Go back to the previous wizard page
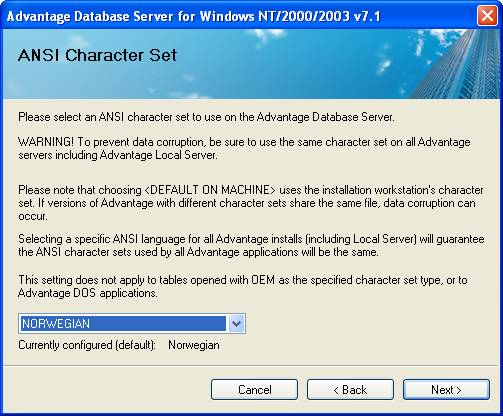 [x=350, y=389]
